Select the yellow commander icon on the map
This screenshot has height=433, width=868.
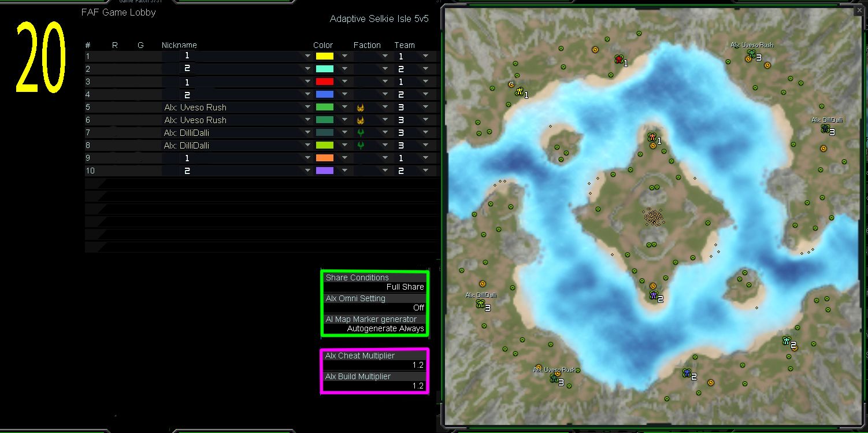[519, 91]
